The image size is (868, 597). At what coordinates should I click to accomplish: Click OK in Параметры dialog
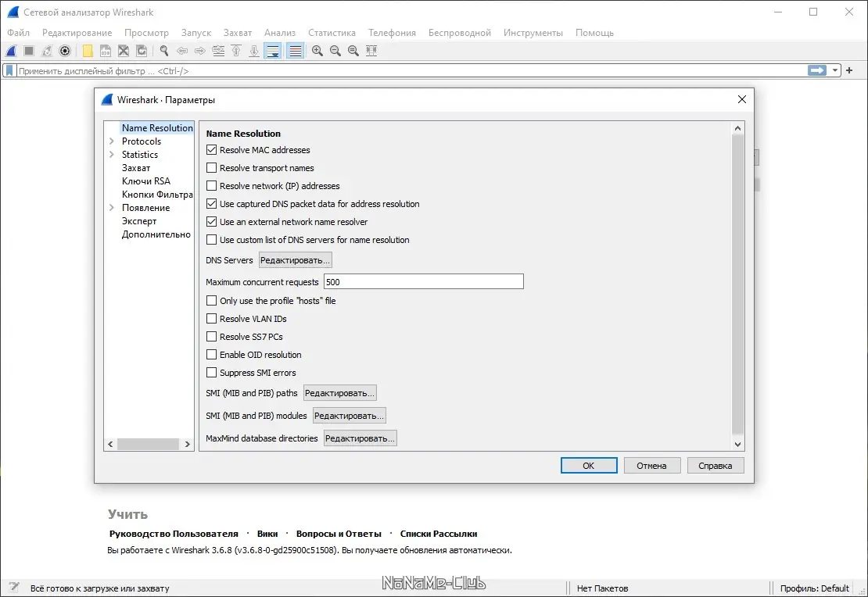pyautogui.click(x=589, y=465)
